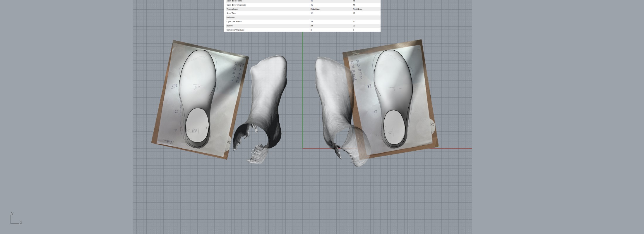644x234 pixels.
Task: Click the XY axis indicator icon
Action: coord(16,218)
